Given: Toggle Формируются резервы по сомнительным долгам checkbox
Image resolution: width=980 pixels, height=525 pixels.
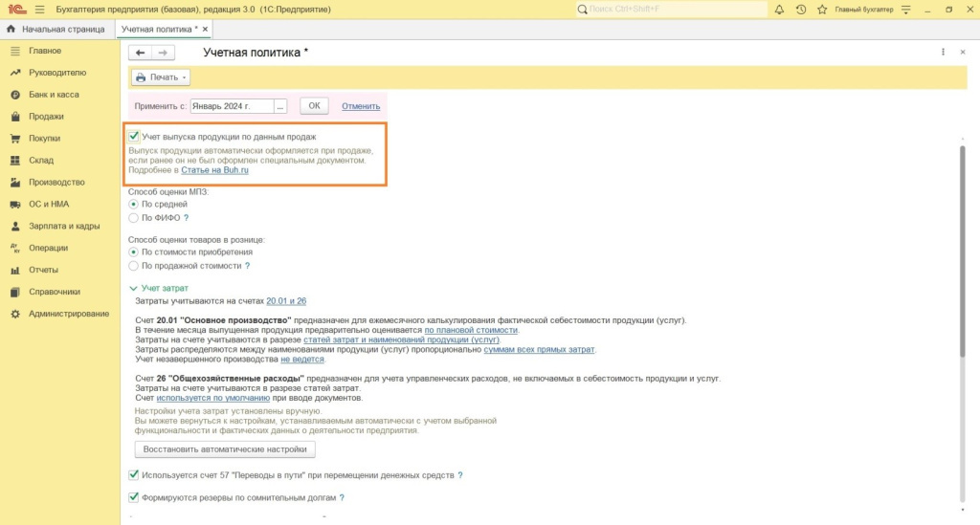Looking at the screenshot, I should pyautogui.click(x=133, y=497).
